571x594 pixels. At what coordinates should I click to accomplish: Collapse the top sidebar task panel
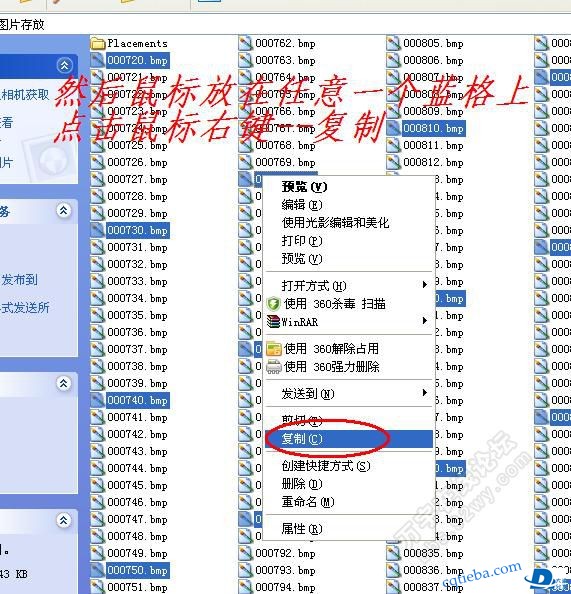click(64, 65)
